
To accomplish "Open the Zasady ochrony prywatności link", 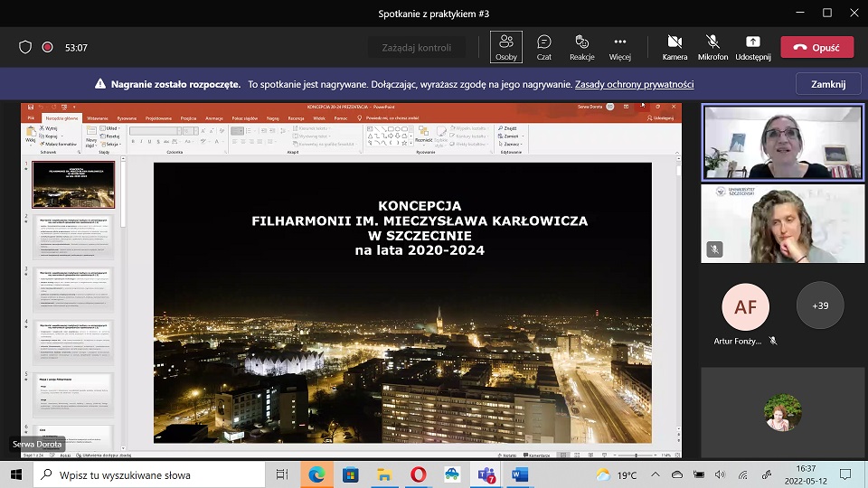I will (635, 84).
